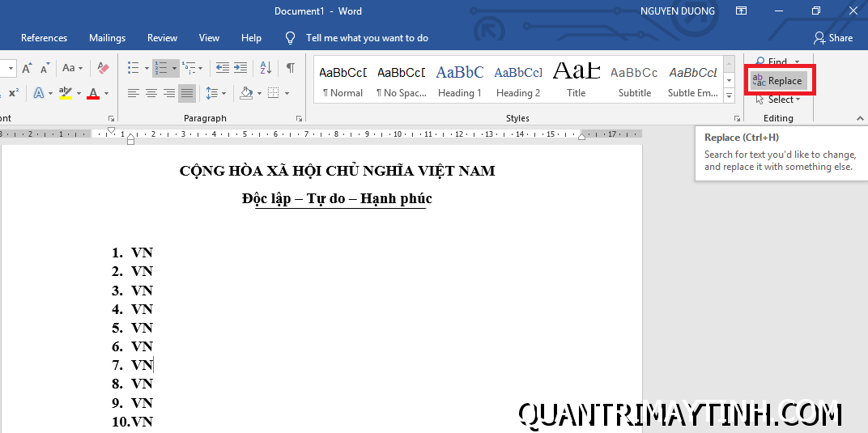
Task: Apply paragraph Shading with the paint bucket
Action: [x=246, y=93]
